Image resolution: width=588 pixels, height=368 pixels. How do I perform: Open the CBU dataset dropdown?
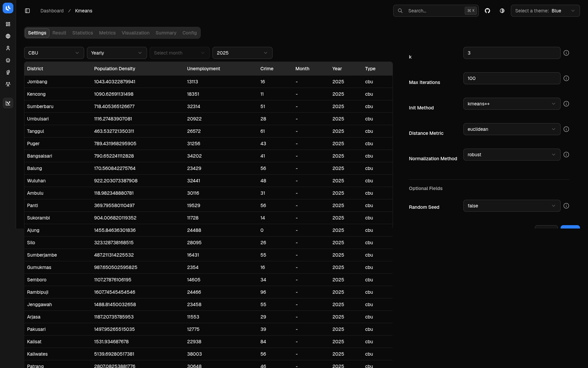click(x=54, y=53)
